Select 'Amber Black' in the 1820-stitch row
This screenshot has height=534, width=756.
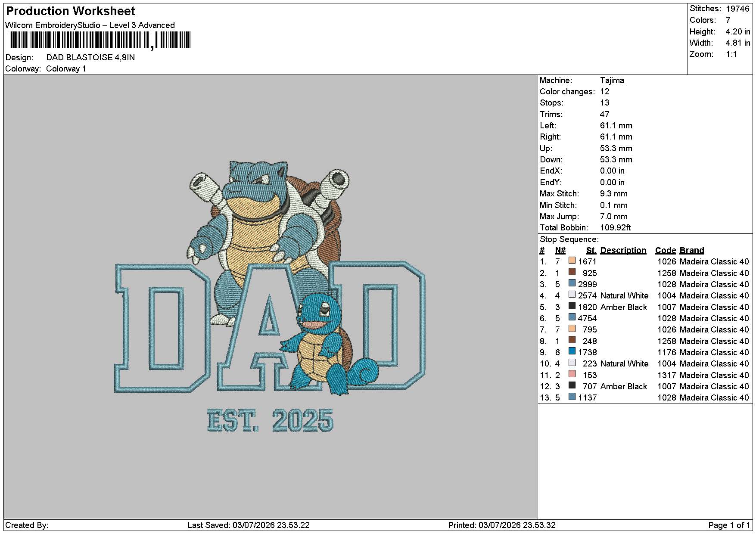[624, 307]
